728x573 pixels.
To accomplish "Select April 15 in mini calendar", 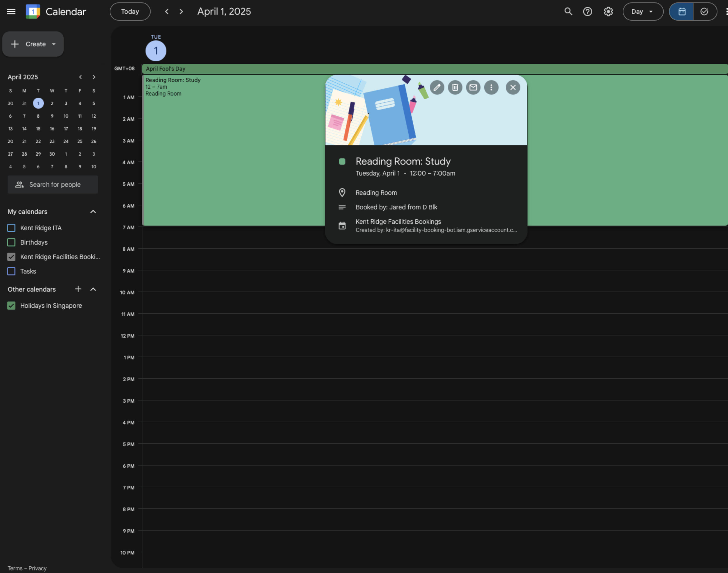I will click(x=38, y=129).
